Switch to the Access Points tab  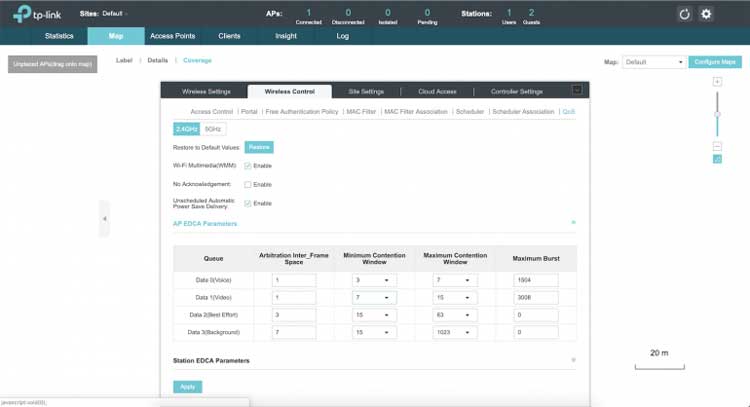[172, 35]
